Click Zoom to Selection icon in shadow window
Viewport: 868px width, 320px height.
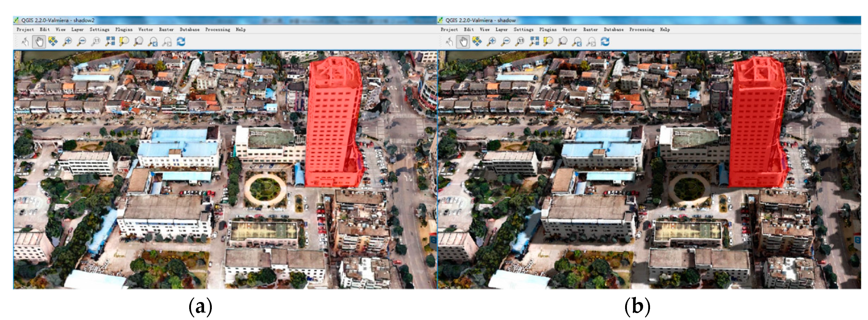point(548,42)
